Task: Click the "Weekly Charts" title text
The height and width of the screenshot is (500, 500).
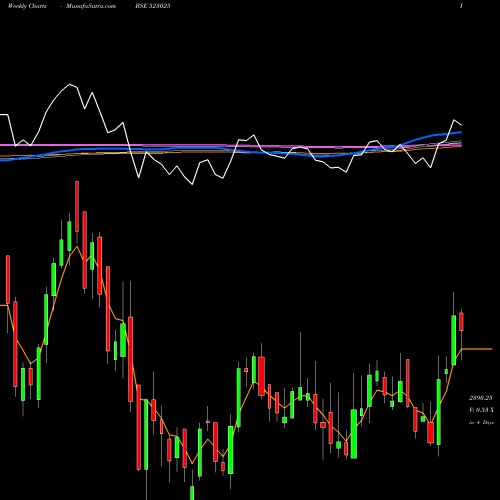Action: (27, 6)
